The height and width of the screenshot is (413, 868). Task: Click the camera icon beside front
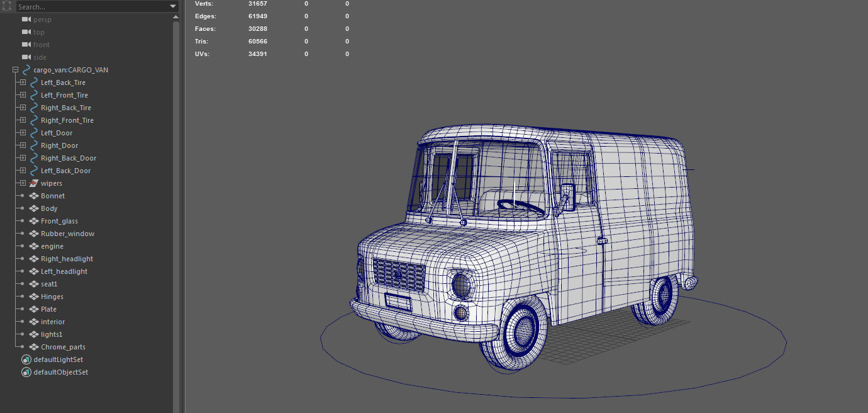tap(25, 45)
